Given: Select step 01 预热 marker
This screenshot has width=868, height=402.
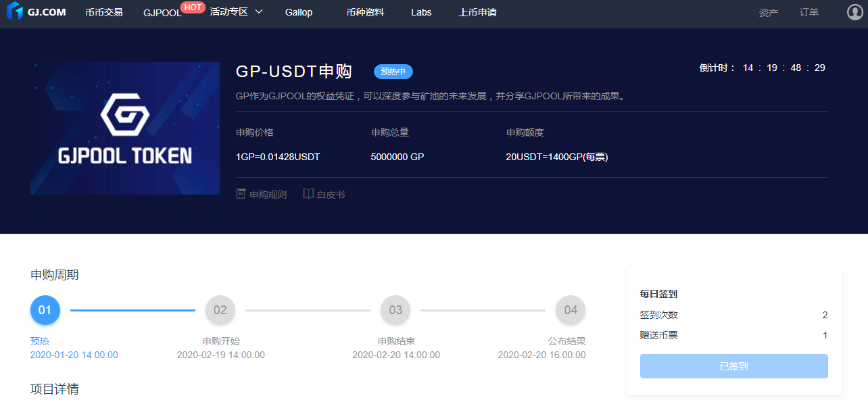Looking at the screenshot, I should 45,310.
